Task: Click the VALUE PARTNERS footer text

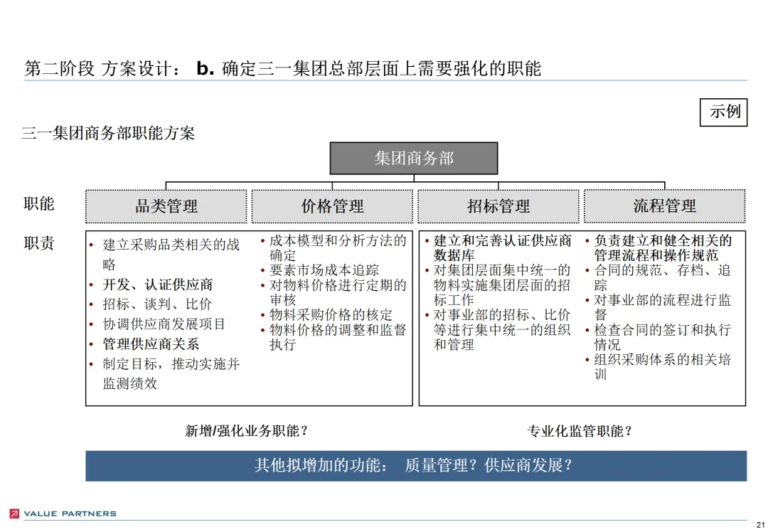Action: (70, 514)
